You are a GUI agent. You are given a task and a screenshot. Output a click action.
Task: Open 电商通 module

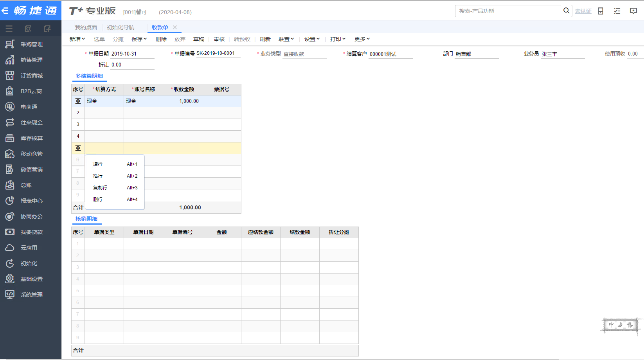[31, 107]
